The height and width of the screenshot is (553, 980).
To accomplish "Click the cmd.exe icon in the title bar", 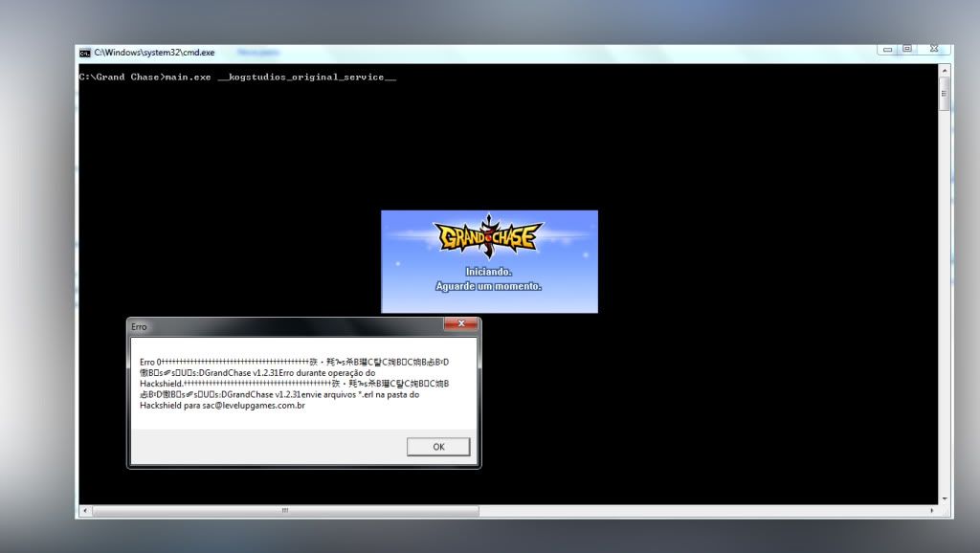I will click(85, 53).
